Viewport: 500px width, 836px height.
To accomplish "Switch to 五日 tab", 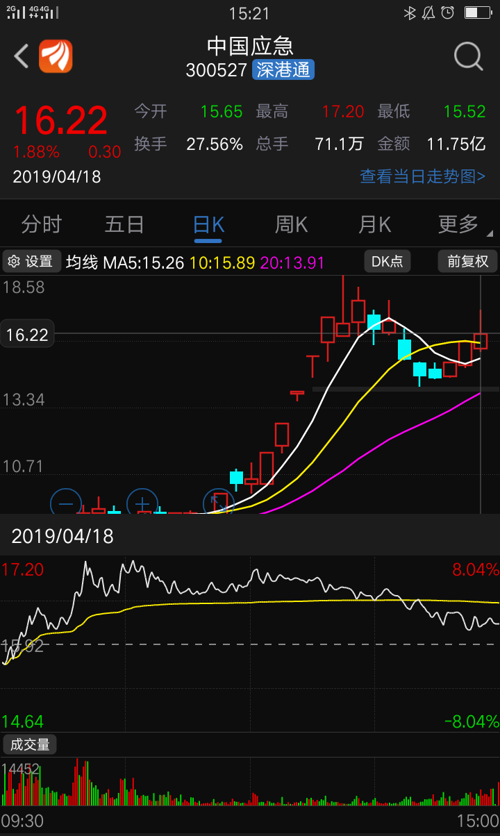I will click(125, 224).
